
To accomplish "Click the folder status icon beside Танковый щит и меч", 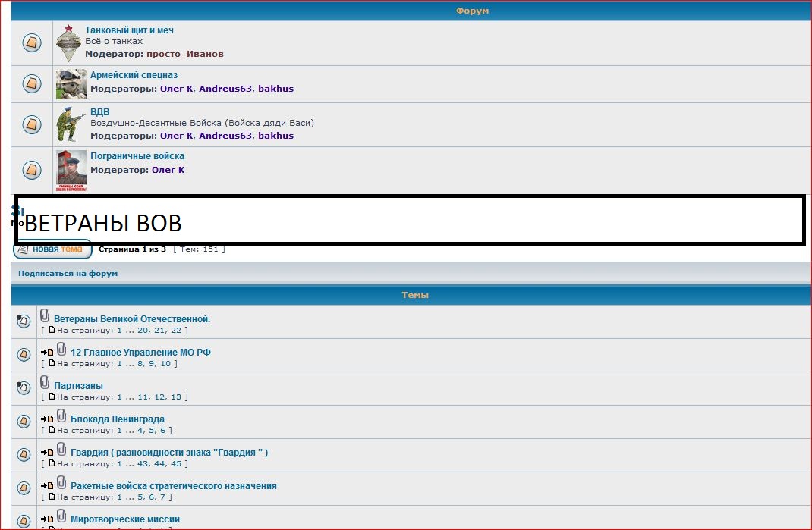I will click(31, 43).
